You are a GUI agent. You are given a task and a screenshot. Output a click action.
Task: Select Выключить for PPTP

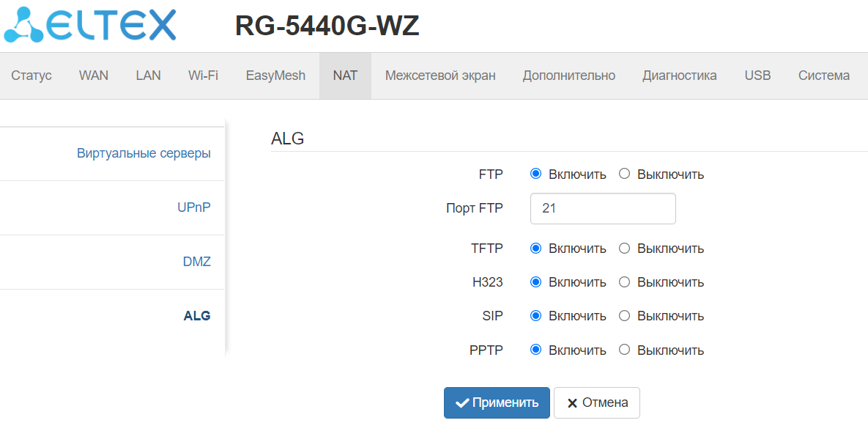pyautogui.click(x=624, y=350)
